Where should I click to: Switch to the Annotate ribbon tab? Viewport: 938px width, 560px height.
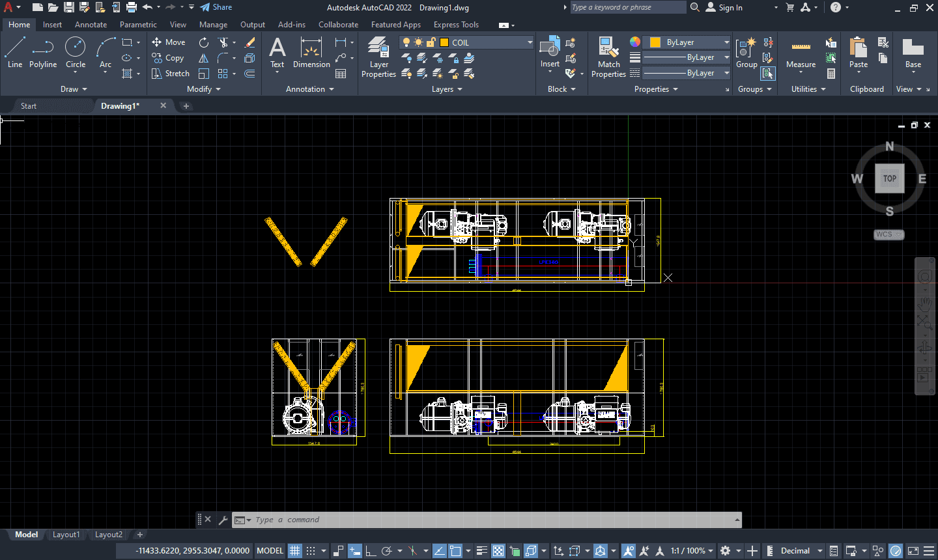pyautogui.click(x=91, y=25)
